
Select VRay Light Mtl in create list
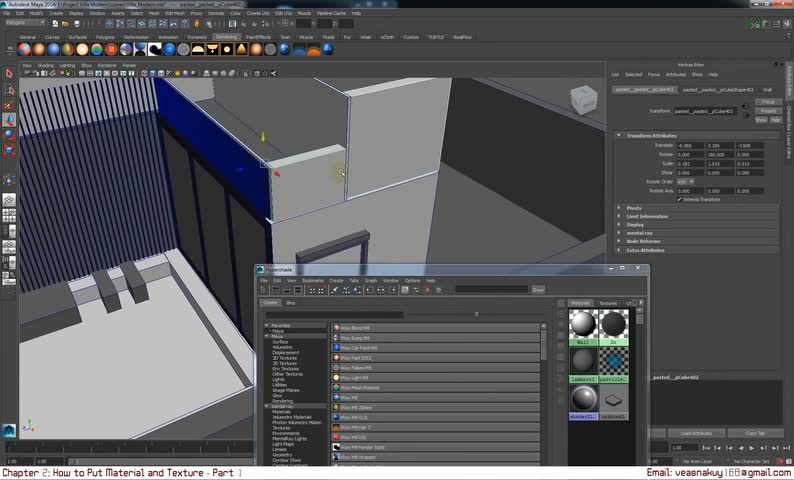coord(435,378)
